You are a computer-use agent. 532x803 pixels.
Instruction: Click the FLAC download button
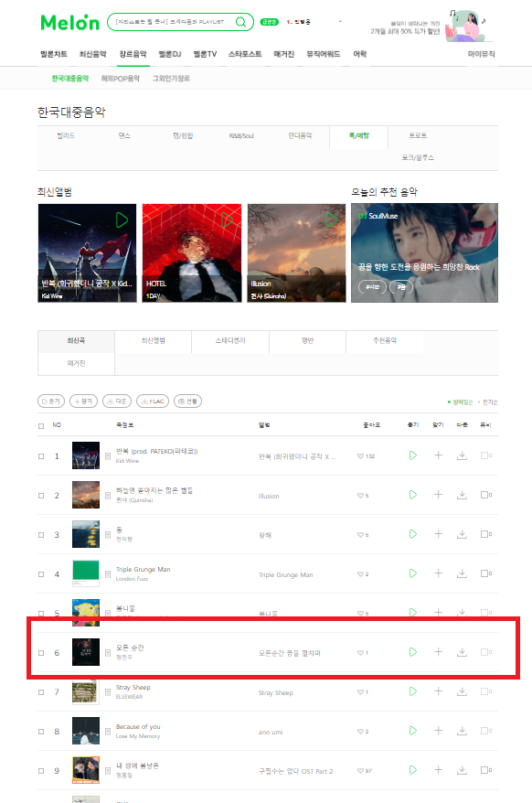pos(153,401)
